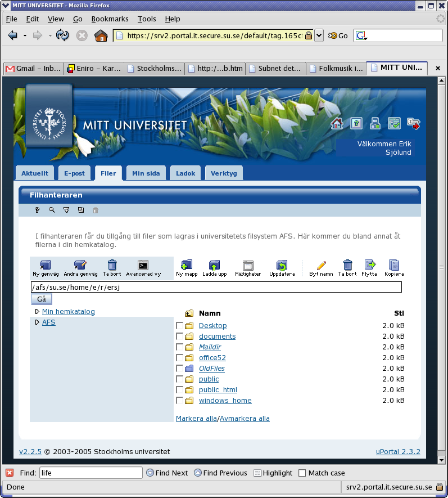The width and height of the screenshot is (448, 498).
Task: Switch to the Gmail browser tab
Action: coord(33,68)
